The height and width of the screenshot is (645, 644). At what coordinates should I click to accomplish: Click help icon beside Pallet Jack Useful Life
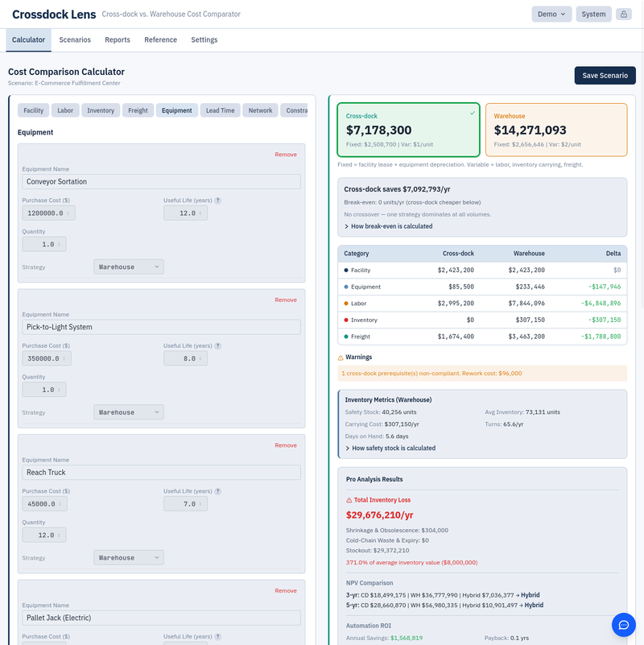218,637
